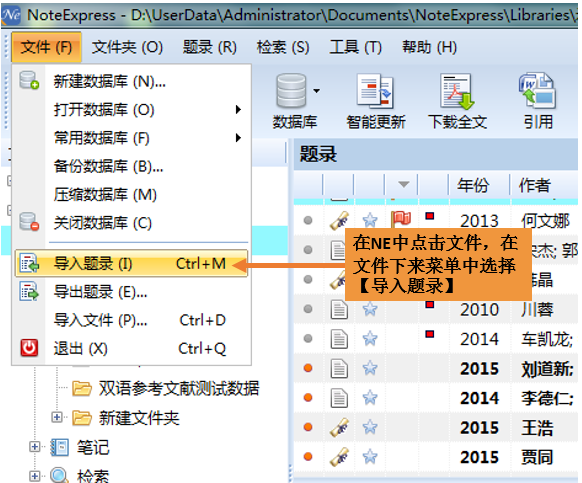Toggle orange unread dot of 王浩 row
This screenshot has width=582, height=483.
click(x=308, y=427)
